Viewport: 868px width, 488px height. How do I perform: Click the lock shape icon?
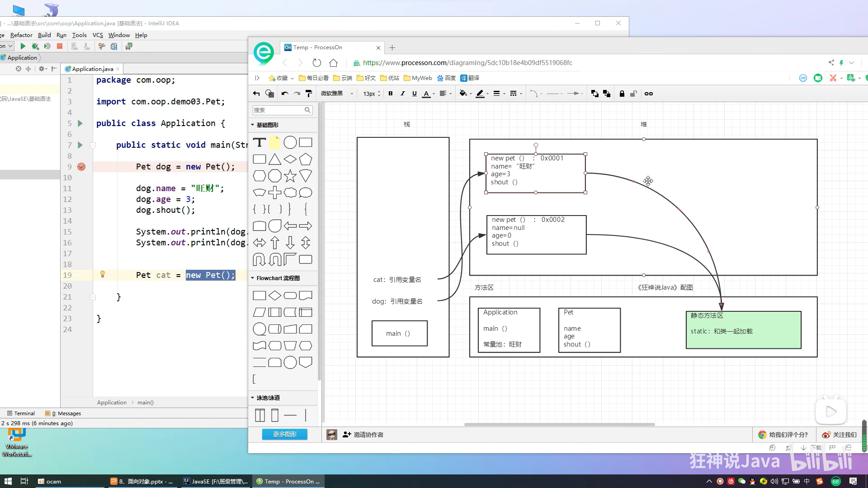pos(622,94)
